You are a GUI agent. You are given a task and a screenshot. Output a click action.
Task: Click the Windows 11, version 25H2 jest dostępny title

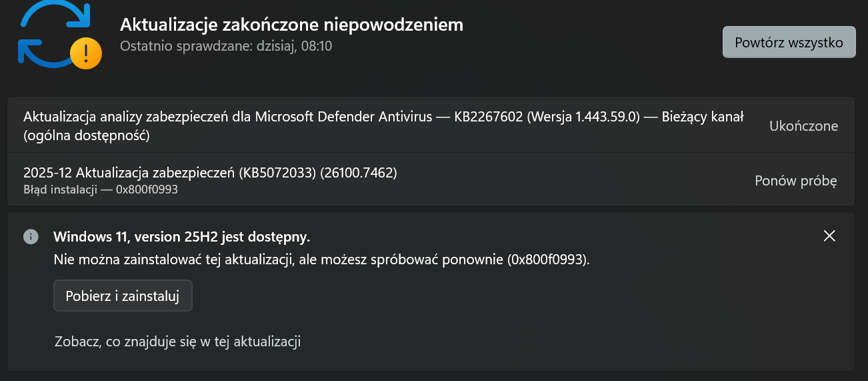point(182,237)
